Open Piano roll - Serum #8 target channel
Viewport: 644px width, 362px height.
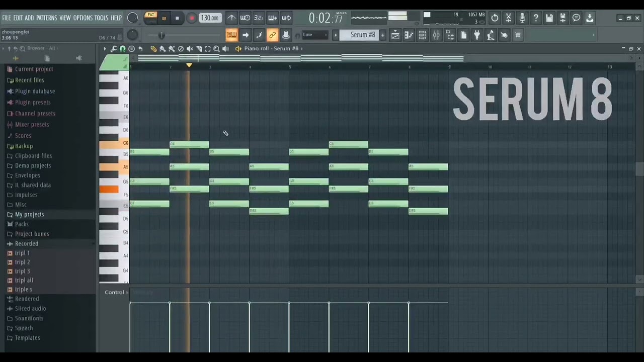tap(271, 48)
